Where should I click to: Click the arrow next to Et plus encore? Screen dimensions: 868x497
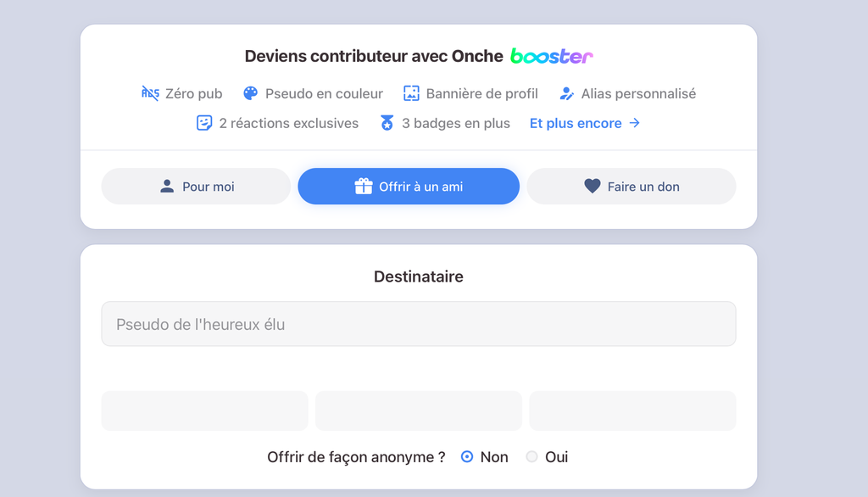point(634,122)
